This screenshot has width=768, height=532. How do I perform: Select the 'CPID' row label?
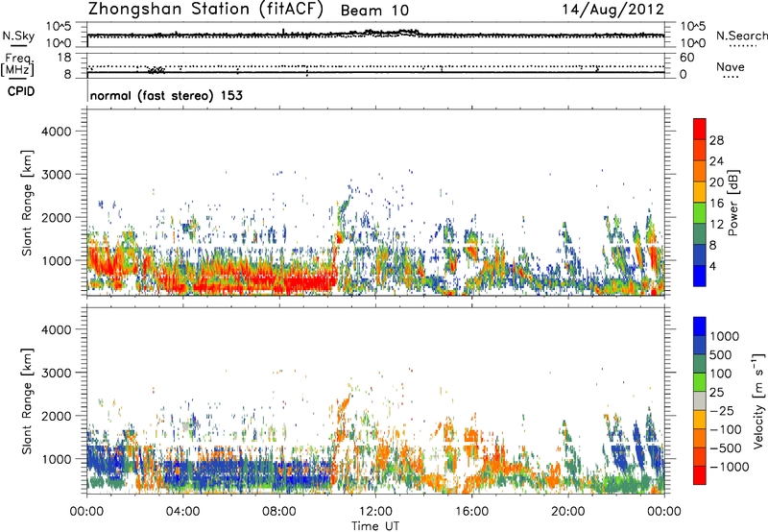point(21,91)
